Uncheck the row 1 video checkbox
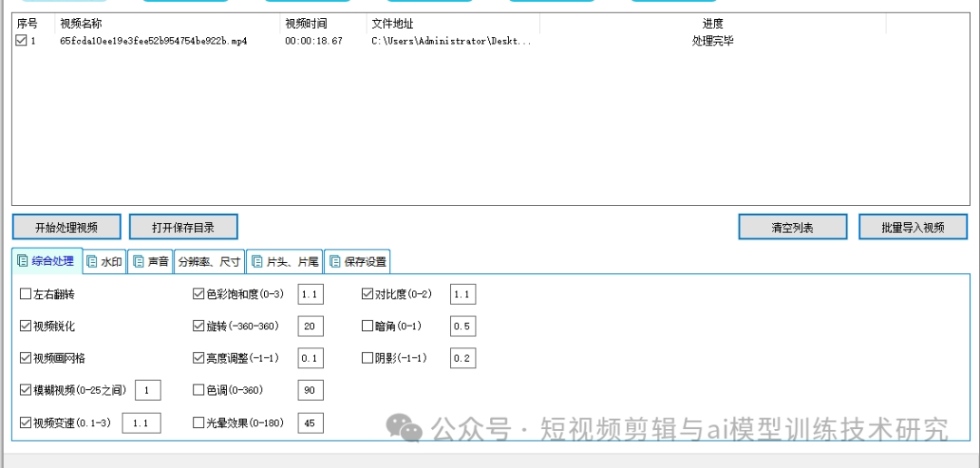The width and height of the screenshot is (980, 468). click(21, 41)
